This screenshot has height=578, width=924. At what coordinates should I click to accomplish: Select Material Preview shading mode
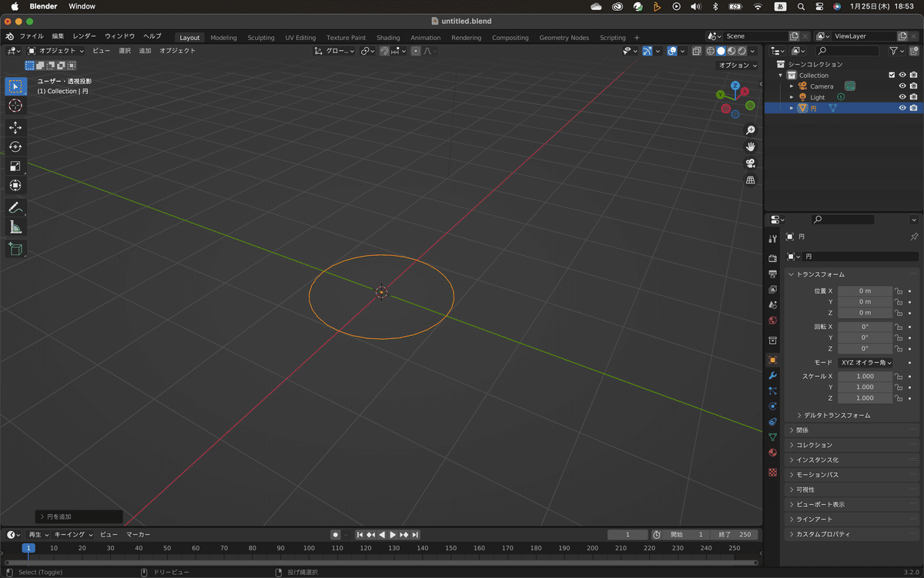point(731,51)
